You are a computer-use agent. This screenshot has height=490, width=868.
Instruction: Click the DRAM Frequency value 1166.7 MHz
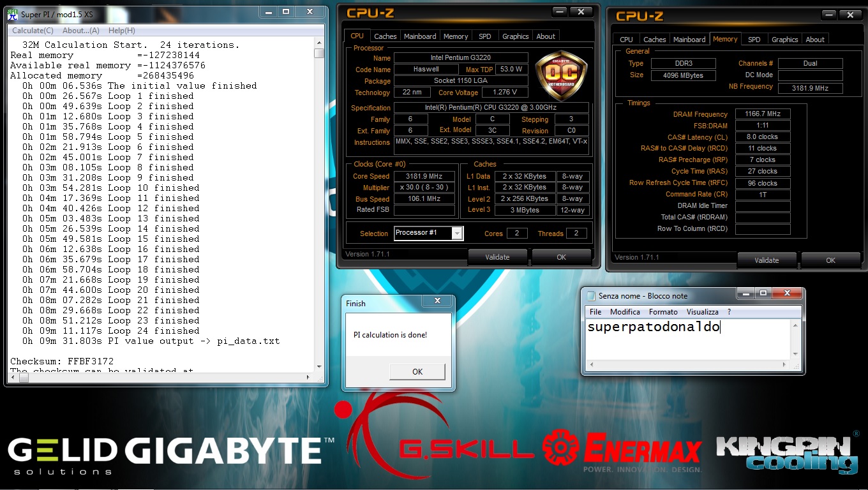click(x=763, y=114)
